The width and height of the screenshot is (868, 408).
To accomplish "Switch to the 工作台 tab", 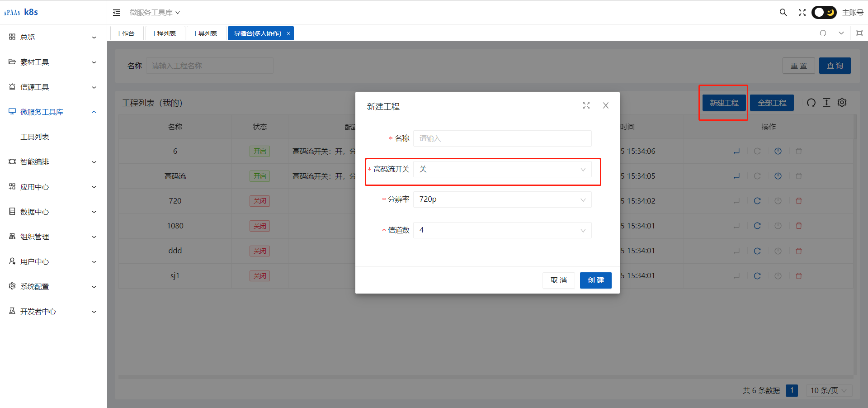I will click(126, 33).
